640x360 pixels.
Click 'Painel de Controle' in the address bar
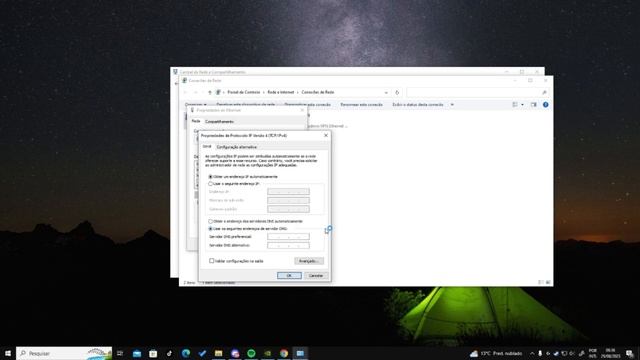tap(243, 93)
